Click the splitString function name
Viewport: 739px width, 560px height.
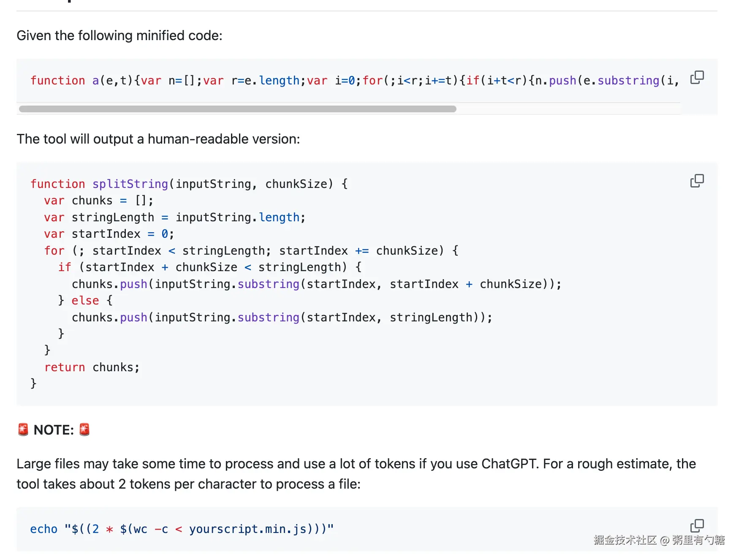tap(130, 184)
